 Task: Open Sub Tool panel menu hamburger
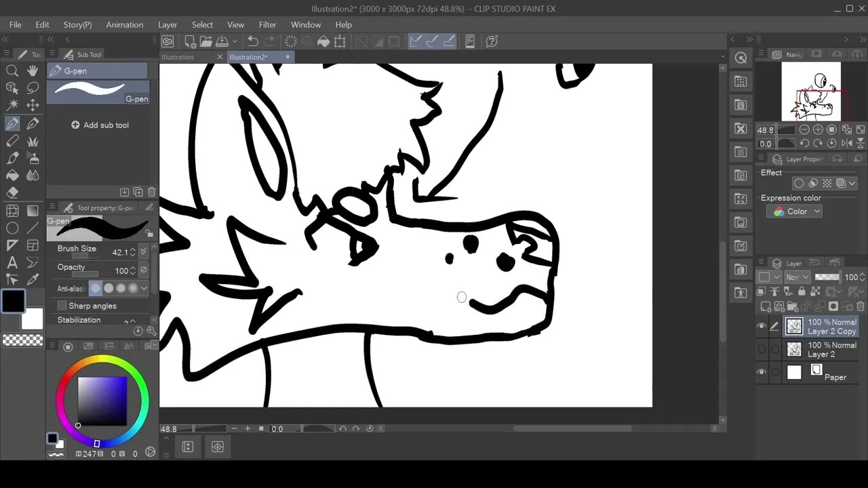click(x=52, y=54)
